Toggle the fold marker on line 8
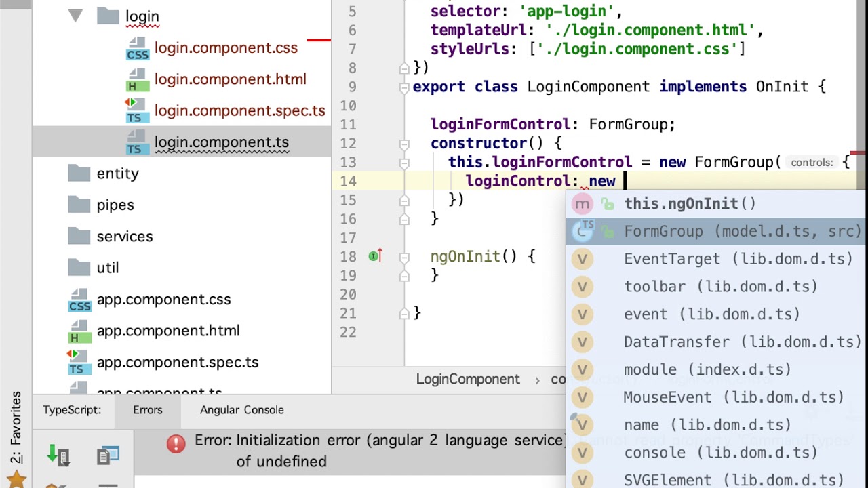The height and width of the screenshot is (488, 868). click(404, 68)
